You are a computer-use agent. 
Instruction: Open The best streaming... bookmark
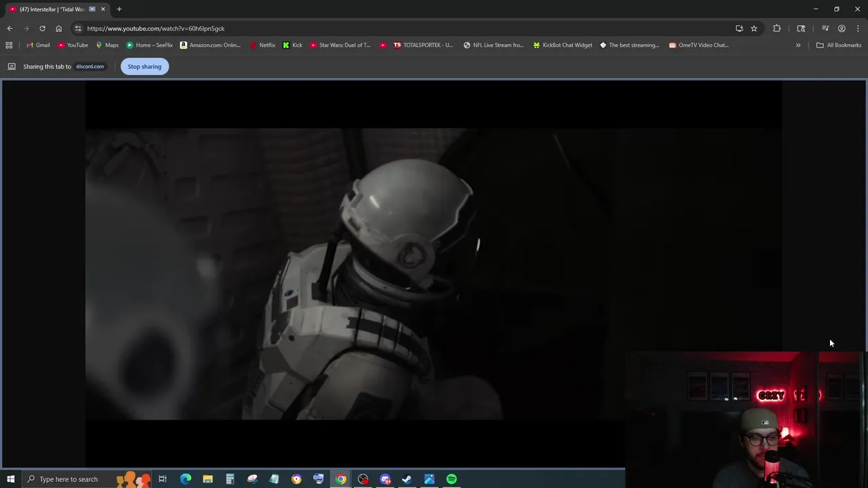point(629,45)
